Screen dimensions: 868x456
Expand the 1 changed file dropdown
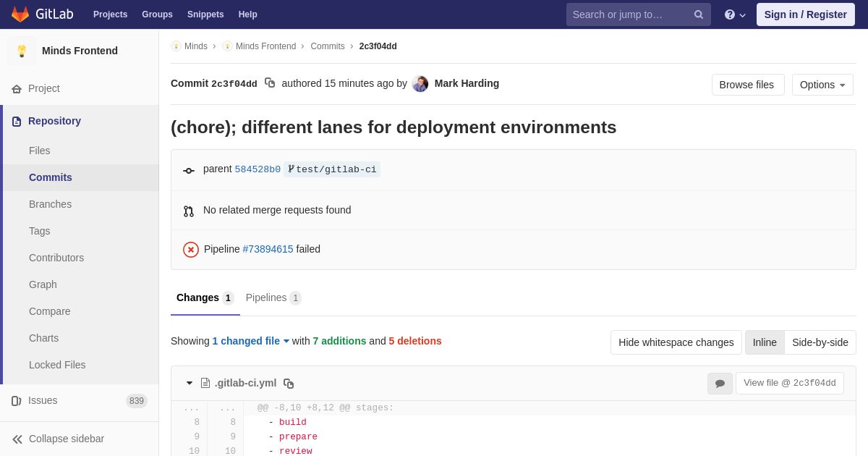pos(250,341)
